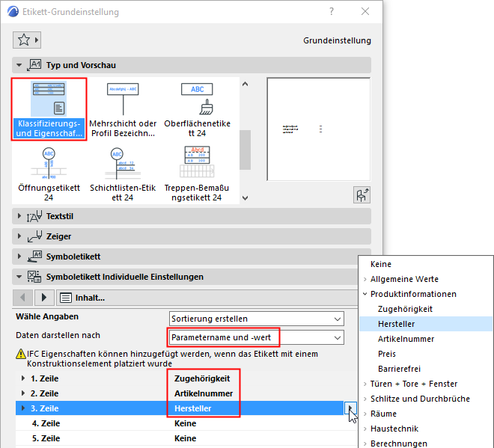494x448 pixels.
Task: Go to previous settings page arrow
Action: 22,298
